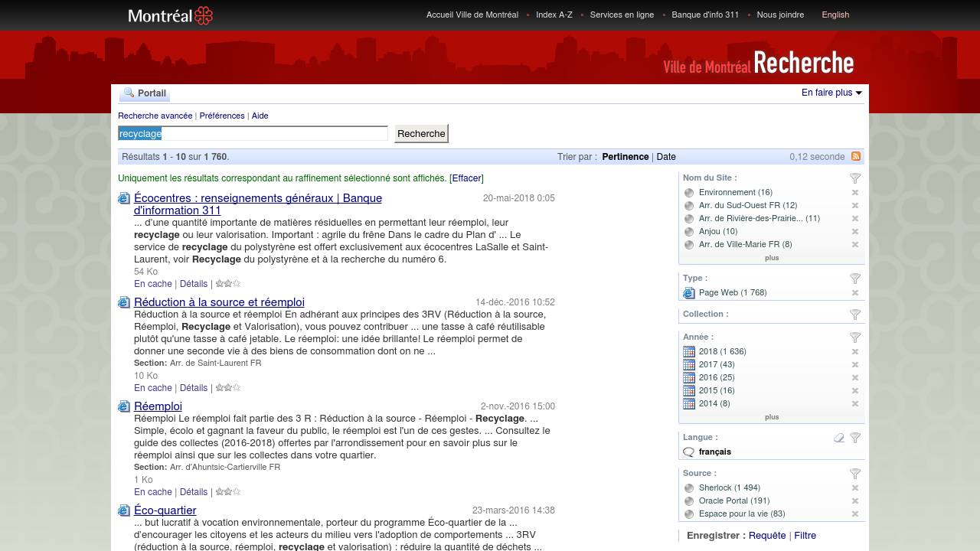
Task: Select Espace pour la vie (83) filter
Action: point(742,514)
